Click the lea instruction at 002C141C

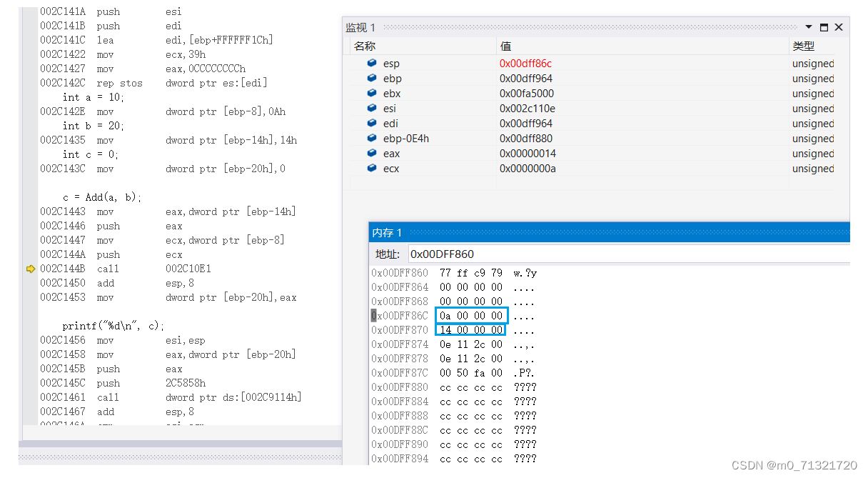(156, 40)
